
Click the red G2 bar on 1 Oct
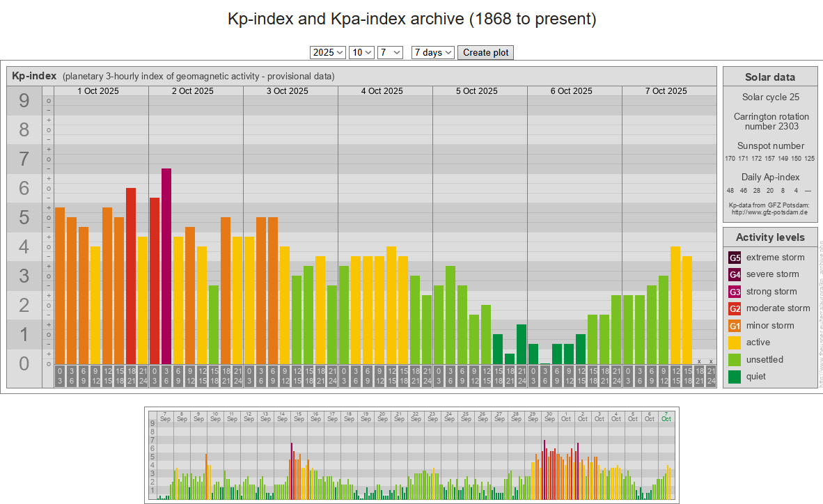(x=131, y=275)
